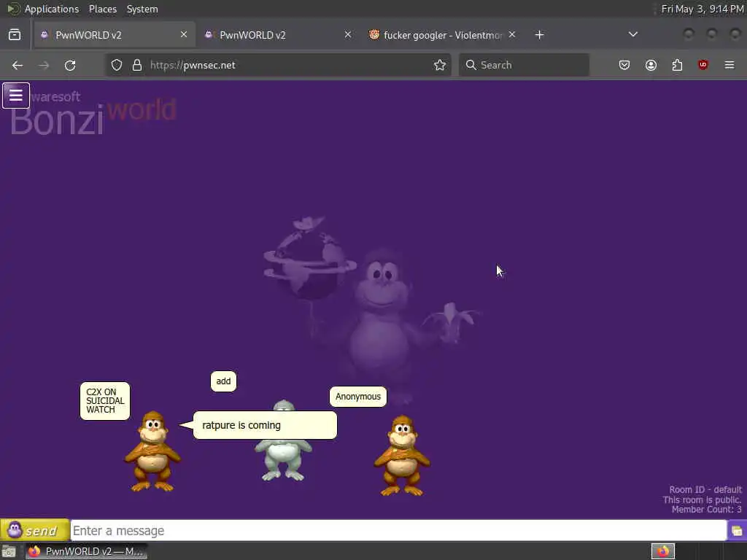747x560 pixels.
Task: Click the clock showing Fri May 3
Action: pyautogui.click(x=703, y=9)
